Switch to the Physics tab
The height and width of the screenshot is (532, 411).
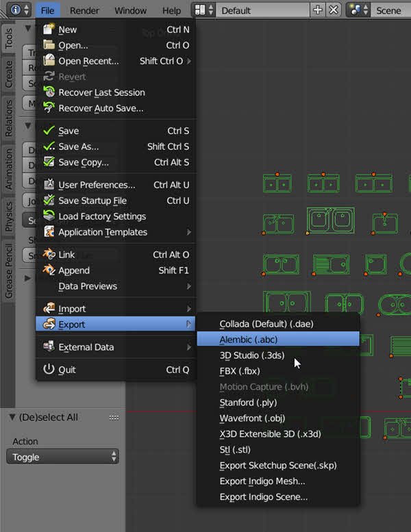[8, 217]
